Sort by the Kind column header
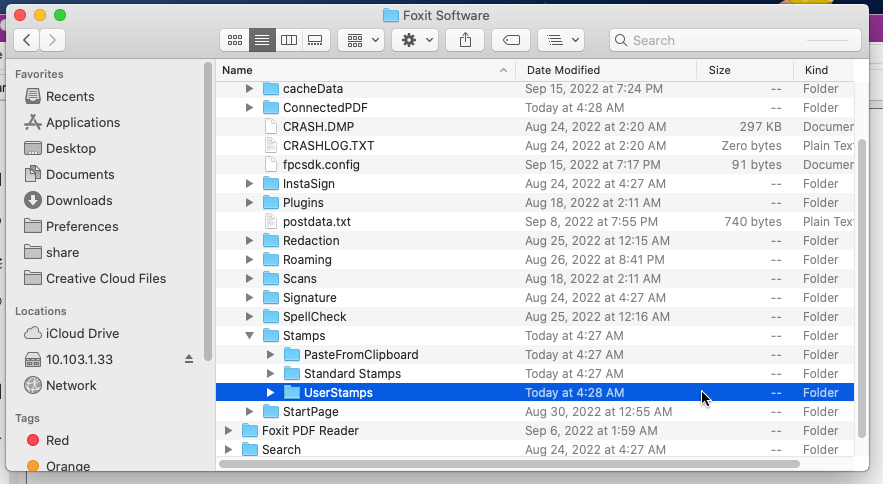The image size is (883, 484). [824, 70]
